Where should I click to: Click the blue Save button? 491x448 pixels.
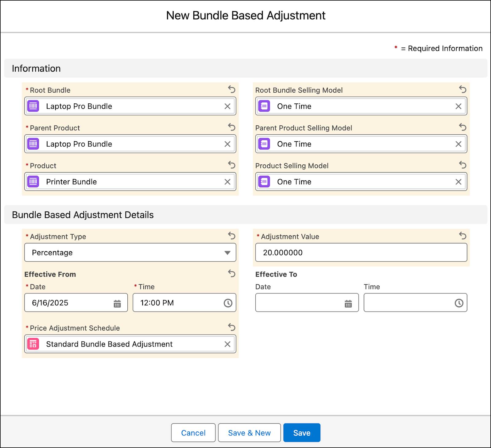302,433
